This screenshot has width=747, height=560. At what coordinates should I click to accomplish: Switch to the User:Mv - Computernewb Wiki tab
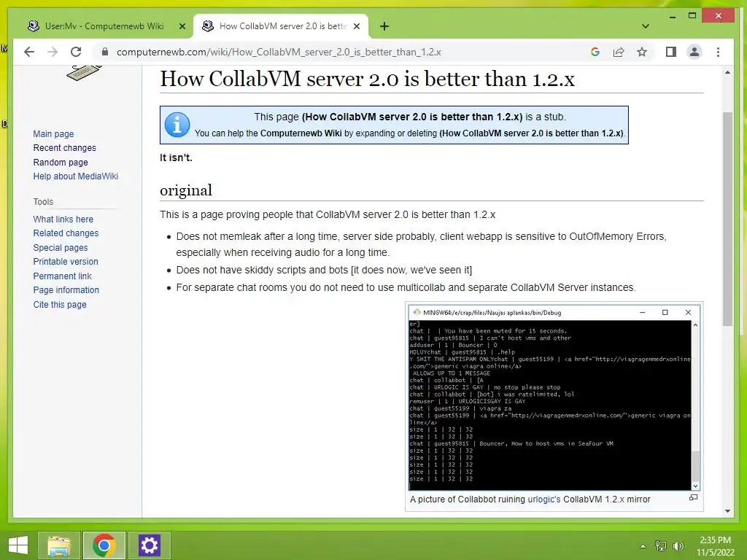(x=104, y=26)
